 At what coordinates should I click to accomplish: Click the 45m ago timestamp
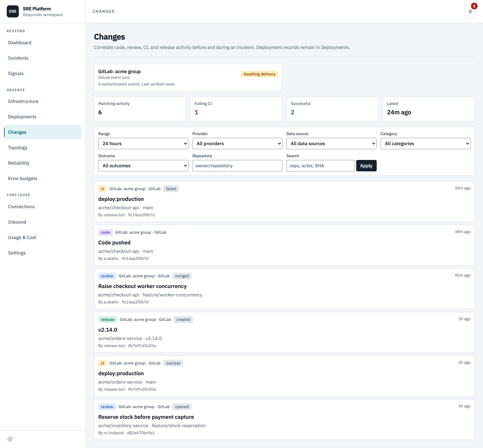462,275
